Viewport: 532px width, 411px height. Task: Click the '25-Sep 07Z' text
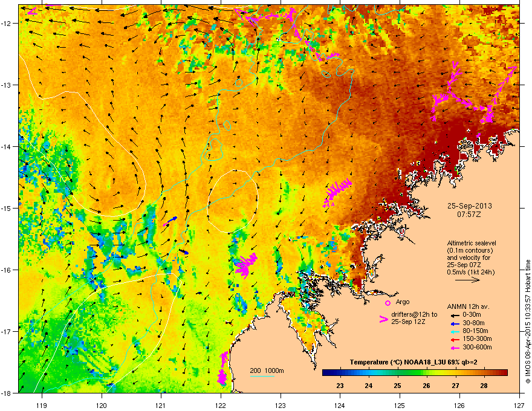[x=464, y=265]
